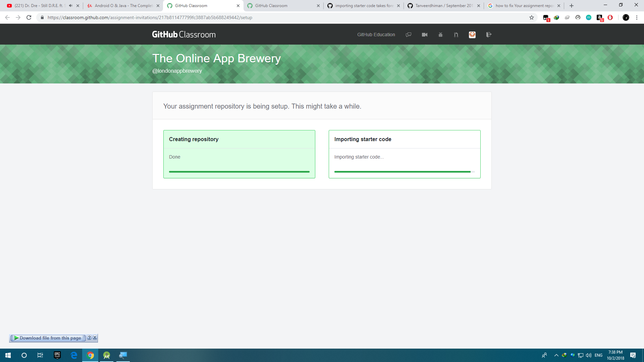
Task: Open Android Studio from the taskbar
Action: click(x=106, y=355)
